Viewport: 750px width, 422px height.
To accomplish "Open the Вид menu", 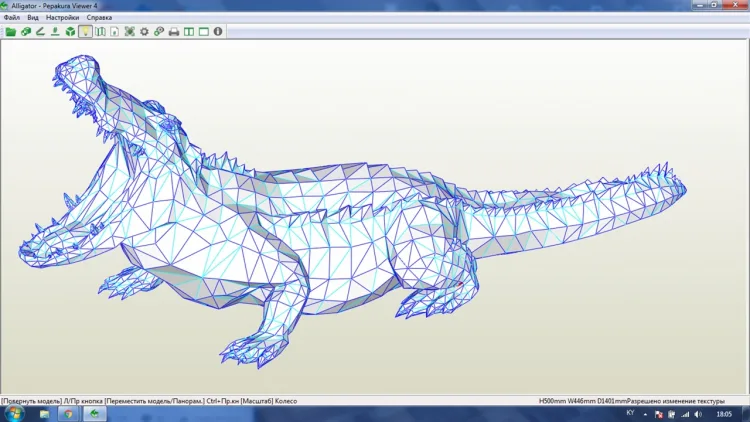I will (33, 18).
